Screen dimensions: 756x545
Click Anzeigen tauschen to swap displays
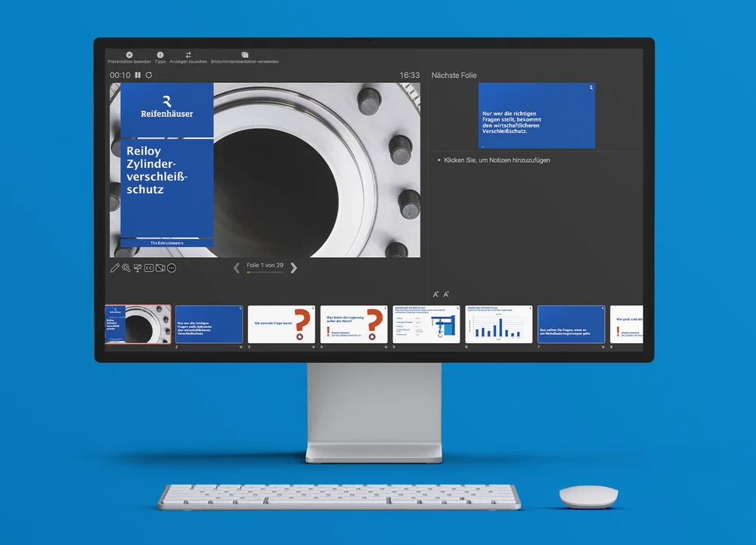click(188, 57)
